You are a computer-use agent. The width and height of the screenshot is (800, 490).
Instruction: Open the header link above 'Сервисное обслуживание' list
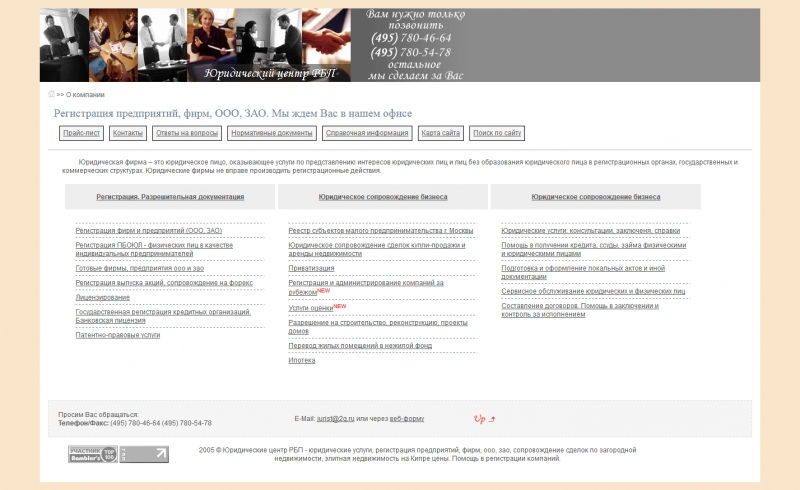595,197
